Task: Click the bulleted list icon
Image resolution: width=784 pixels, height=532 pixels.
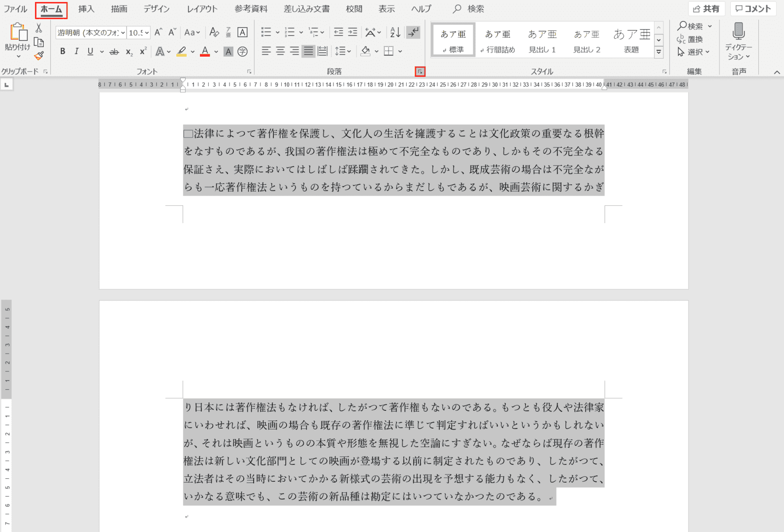Action: [266, 33]
